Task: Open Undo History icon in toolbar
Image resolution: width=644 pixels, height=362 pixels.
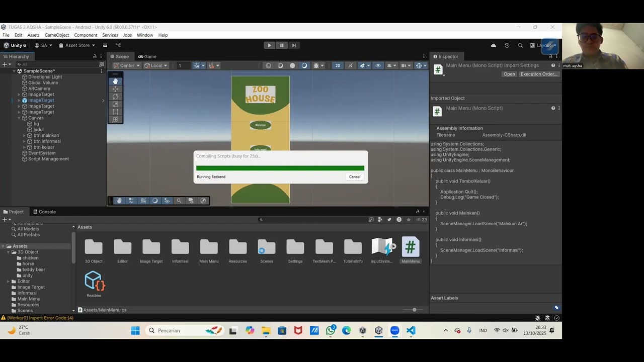Action: [x=507, y=45]
